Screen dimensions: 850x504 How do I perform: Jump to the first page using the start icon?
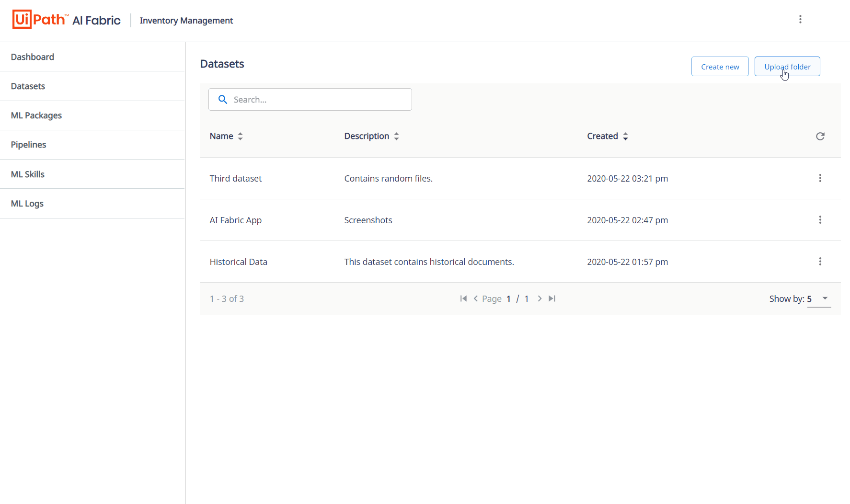pos(463,298)
